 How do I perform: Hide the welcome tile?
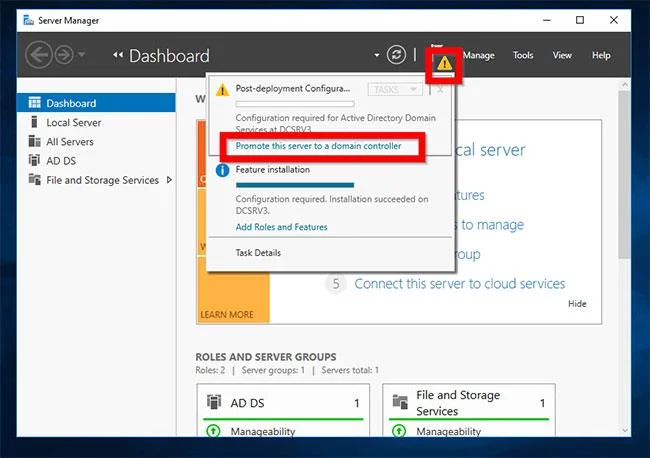pos(577,304)
